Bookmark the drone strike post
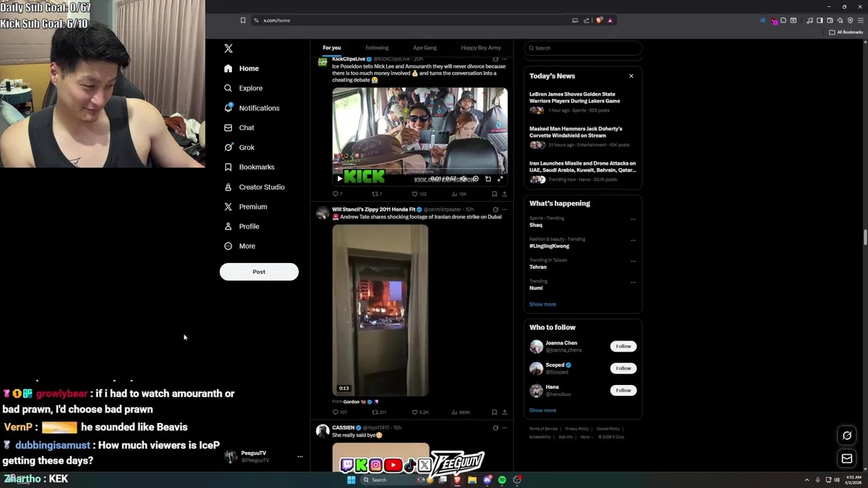 pyautogui.click(x=494, y=412)
